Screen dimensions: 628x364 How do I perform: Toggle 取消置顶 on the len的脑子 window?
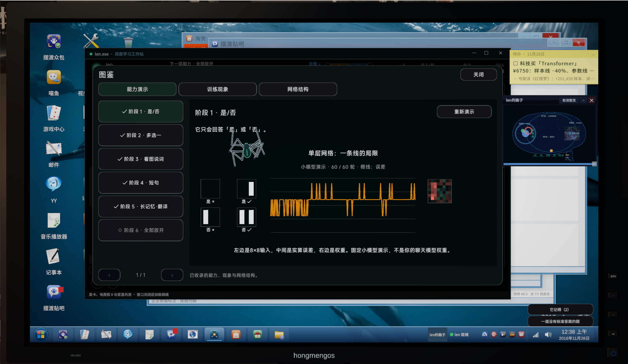569,100
